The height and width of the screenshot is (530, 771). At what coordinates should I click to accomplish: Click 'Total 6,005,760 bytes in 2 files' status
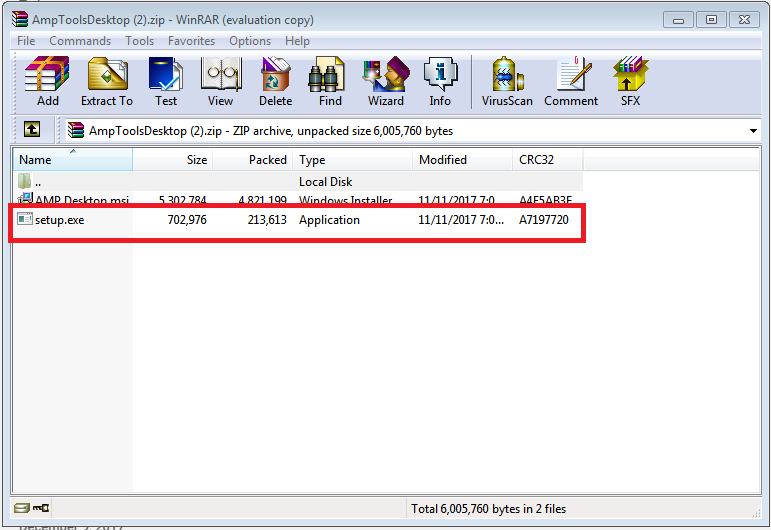pyautogui.click(x=488, y=508)
